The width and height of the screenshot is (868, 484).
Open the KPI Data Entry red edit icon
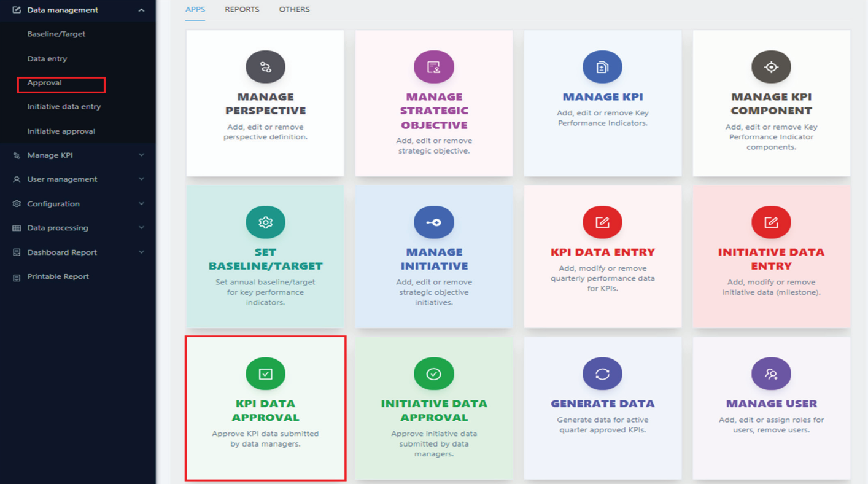click(602, 222)
